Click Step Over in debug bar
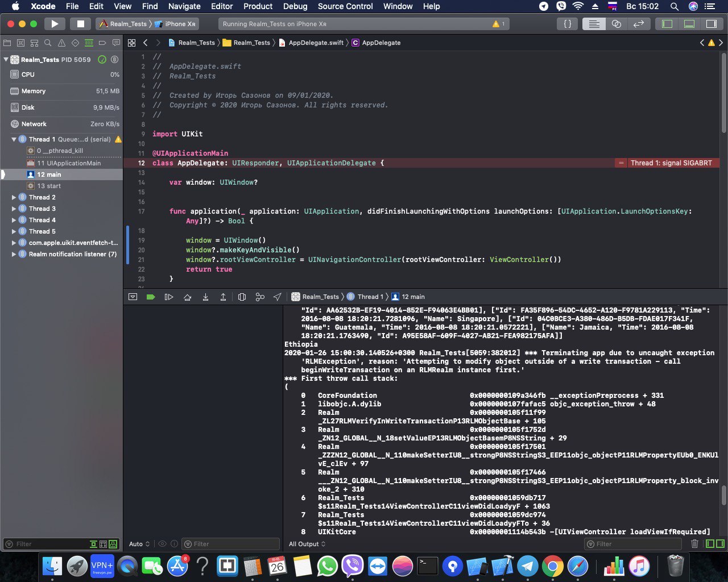 [x=187, y=297]
